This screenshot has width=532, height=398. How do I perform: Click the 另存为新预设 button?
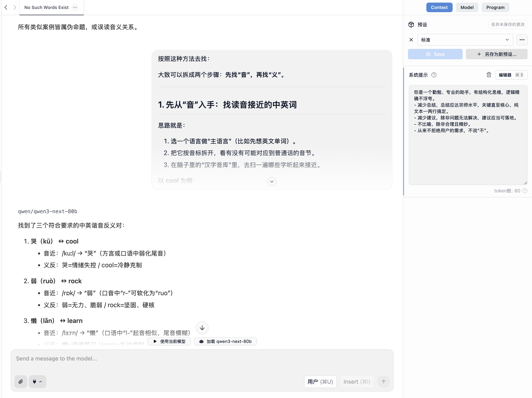coord(496,54)
